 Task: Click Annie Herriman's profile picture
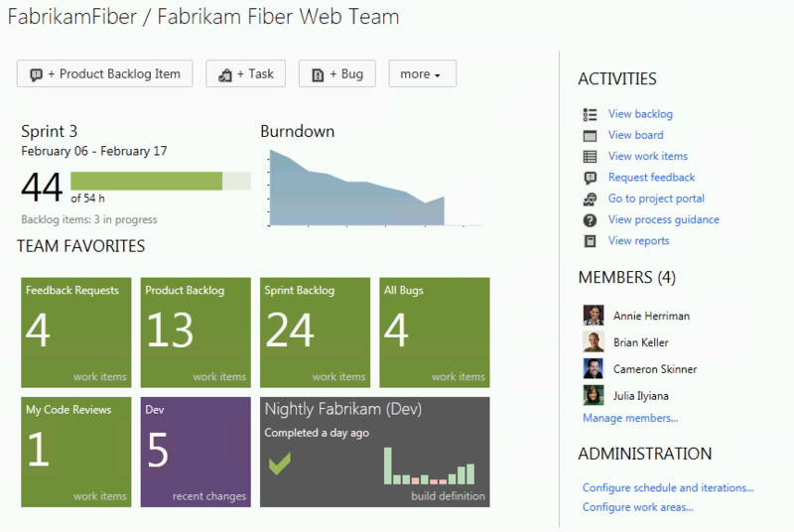click(594, 316)
